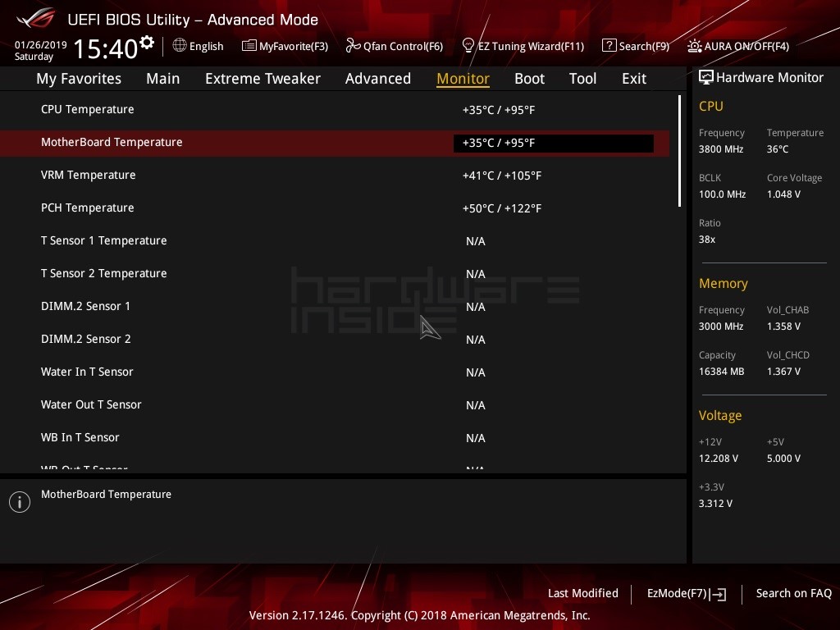Click the 1.048 V core voltage

coord(783,194)
